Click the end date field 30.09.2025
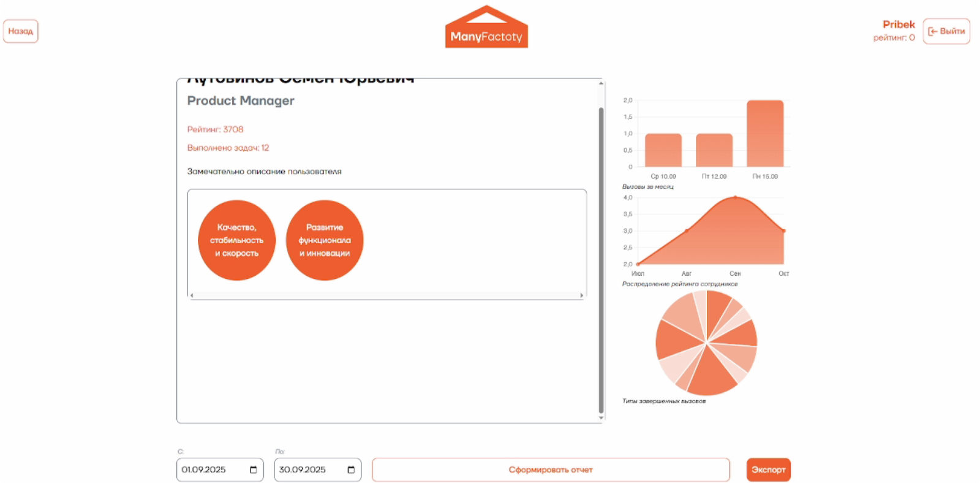980x483 pixels. pos(318,470)
